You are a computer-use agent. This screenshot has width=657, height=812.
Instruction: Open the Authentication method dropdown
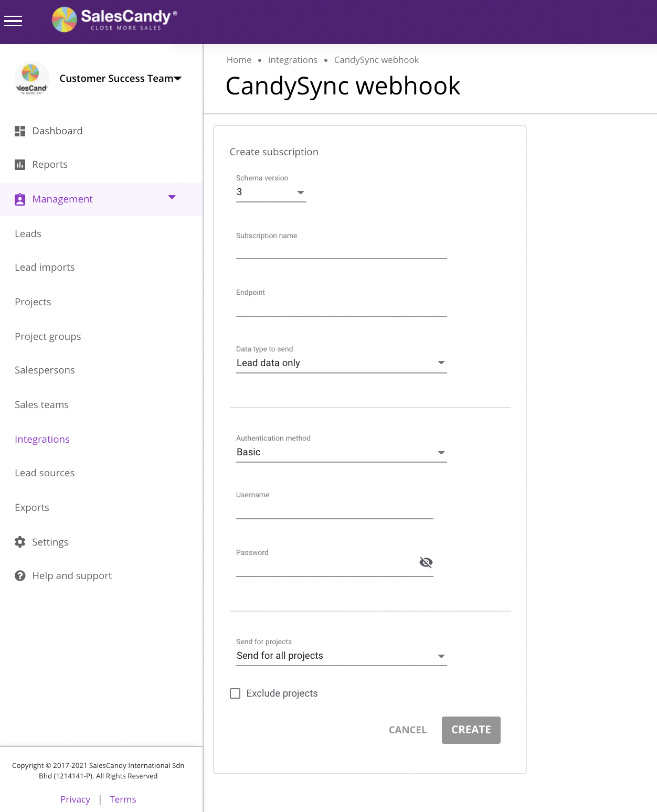[x=341, y=452]
